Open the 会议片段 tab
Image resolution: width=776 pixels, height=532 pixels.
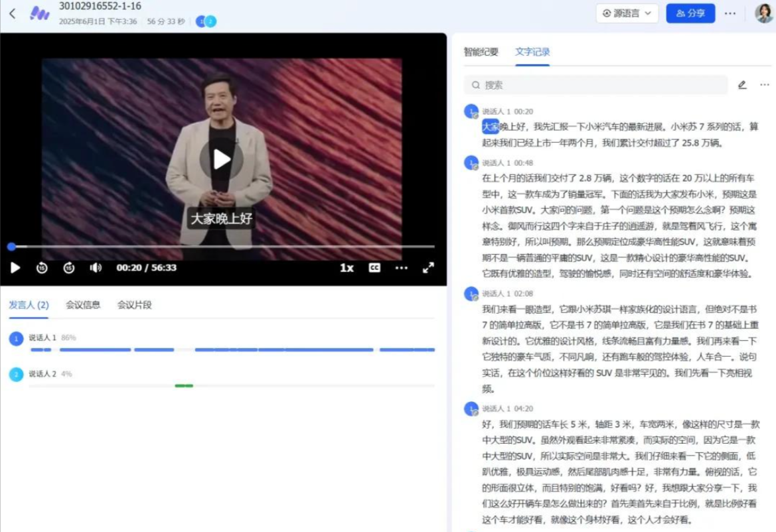click(x=135, y=305)
